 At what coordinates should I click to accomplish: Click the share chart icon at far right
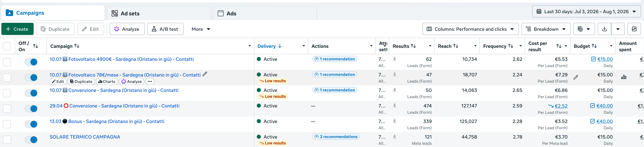[634, 29]
